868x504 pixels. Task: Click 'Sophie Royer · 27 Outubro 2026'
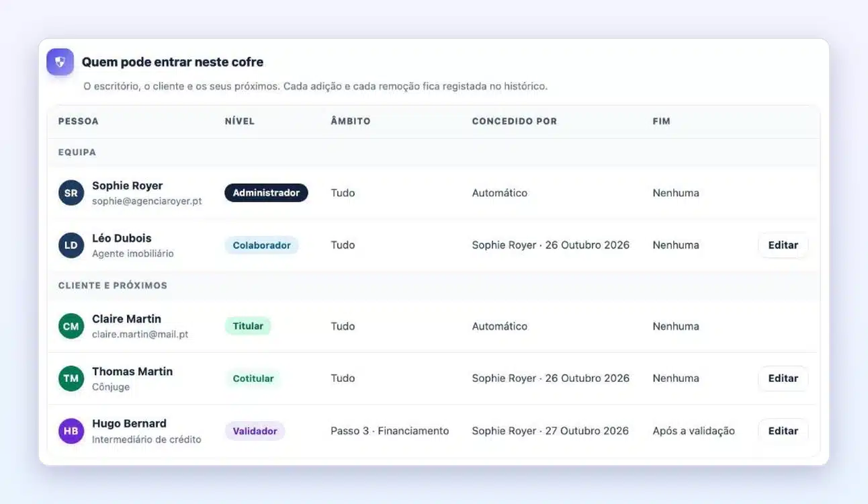click(x=550, y=431)
